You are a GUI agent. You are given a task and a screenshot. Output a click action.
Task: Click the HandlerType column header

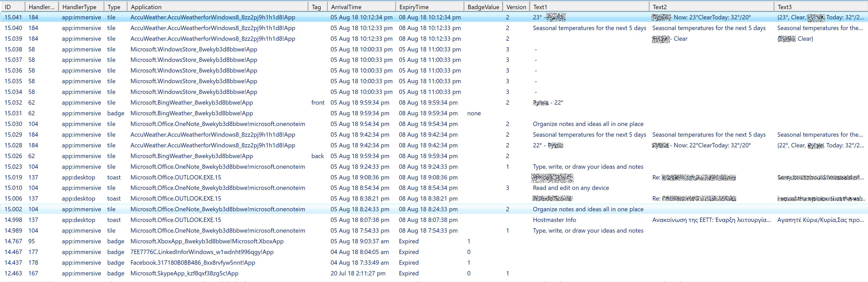(79, 7)
